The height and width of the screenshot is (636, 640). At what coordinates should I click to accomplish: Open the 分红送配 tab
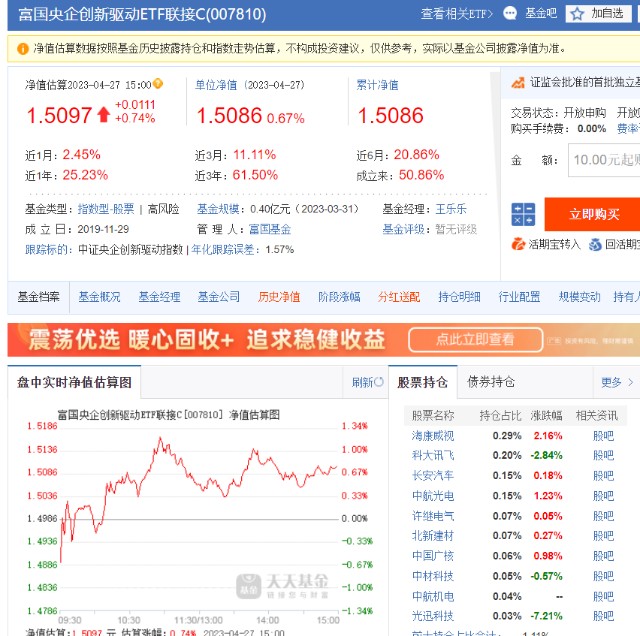(x=399, y=297)
